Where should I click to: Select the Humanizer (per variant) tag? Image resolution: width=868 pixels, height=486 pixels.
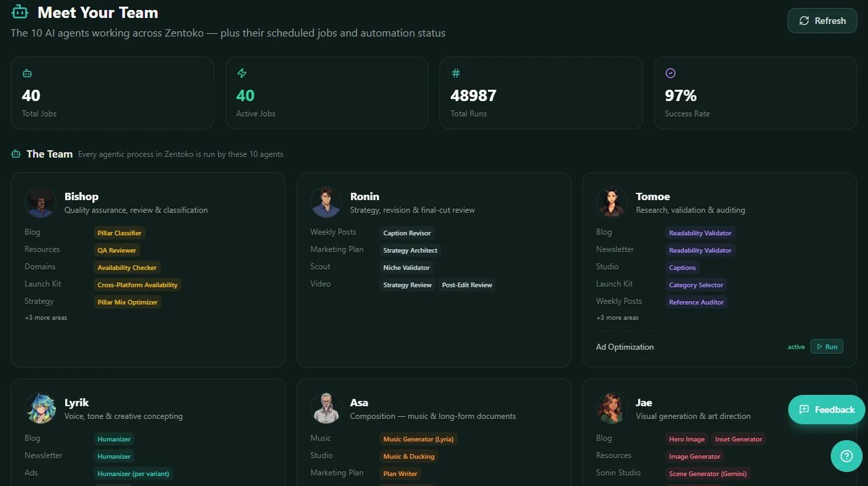click(x=133, y=474)
